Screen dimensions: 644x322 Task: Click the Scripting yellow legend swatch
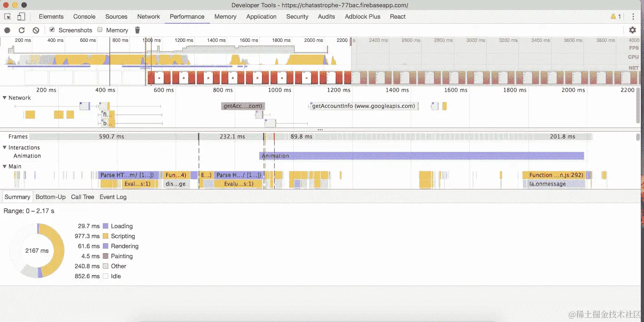tap(106, 236)
